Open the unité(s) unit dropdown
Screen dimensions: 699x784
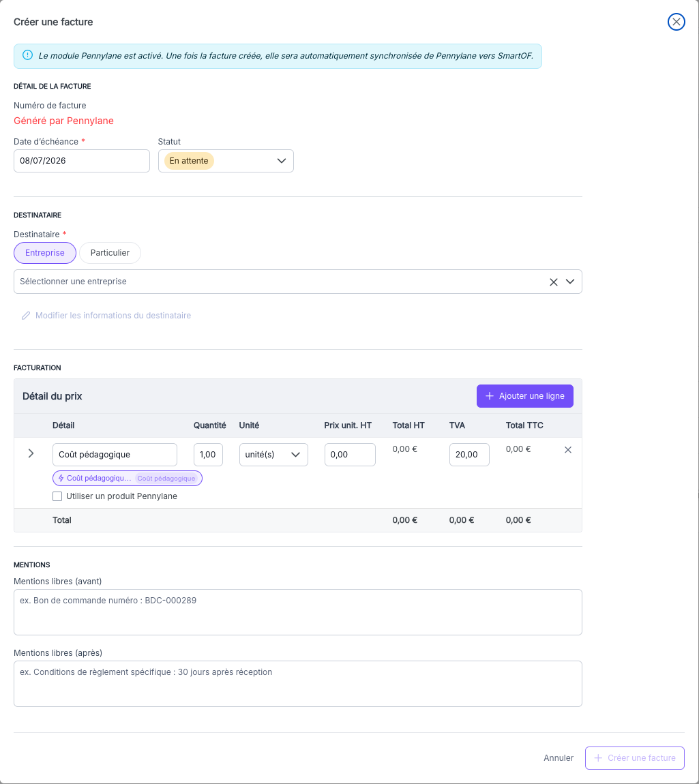click(x=273, y=455)
